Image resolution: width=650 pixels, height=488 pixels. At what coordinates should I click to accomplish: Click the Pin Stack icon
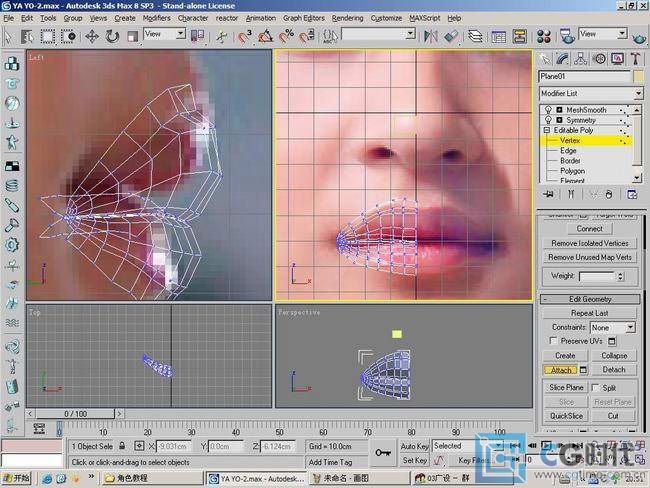tap(548, 194)
